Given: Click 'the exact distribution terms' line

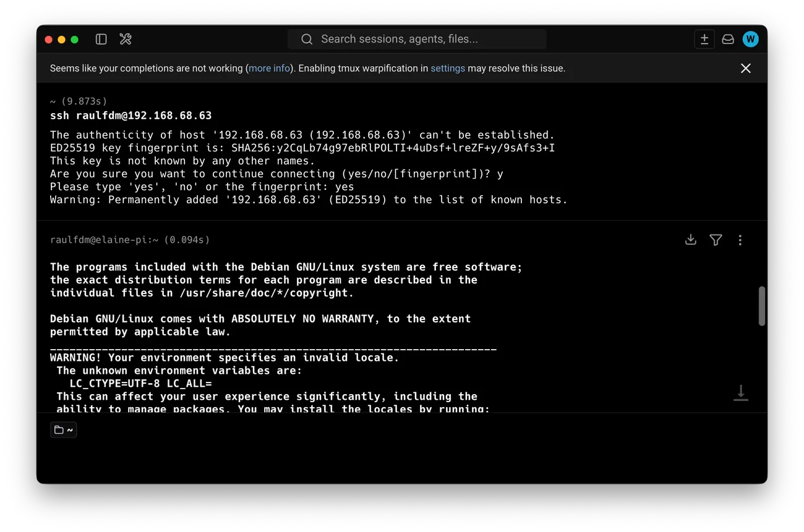Looking at the screenshot, I should (x=263, y=280).
